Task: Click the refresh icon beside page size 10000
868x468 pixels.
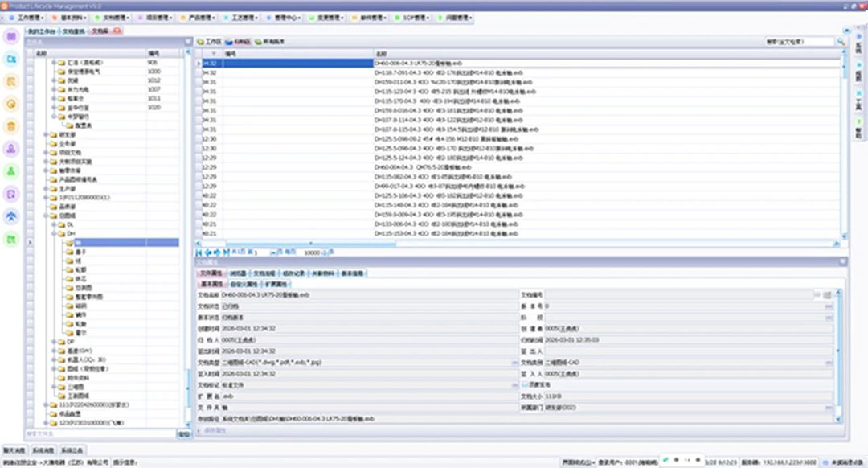Action: (332, 252)
